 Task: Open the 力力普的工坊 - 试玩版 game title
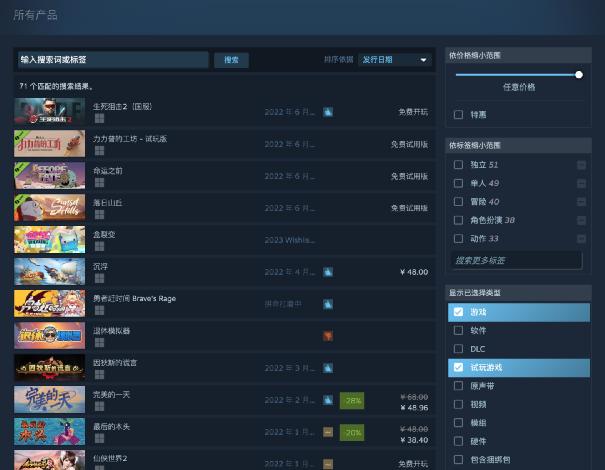tap(130, 139)
